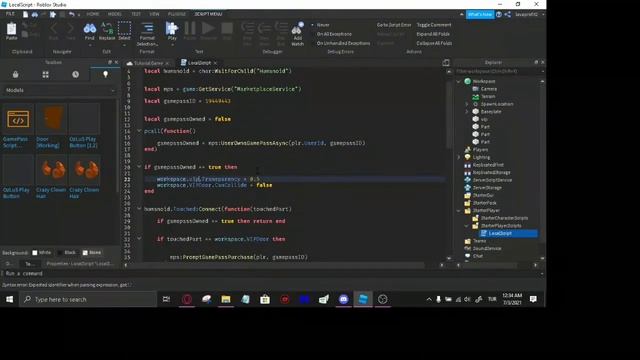Switch to the HOME ribbon tab
The height and width of the screenshot is (360, 640).
[x=93, y=14]
